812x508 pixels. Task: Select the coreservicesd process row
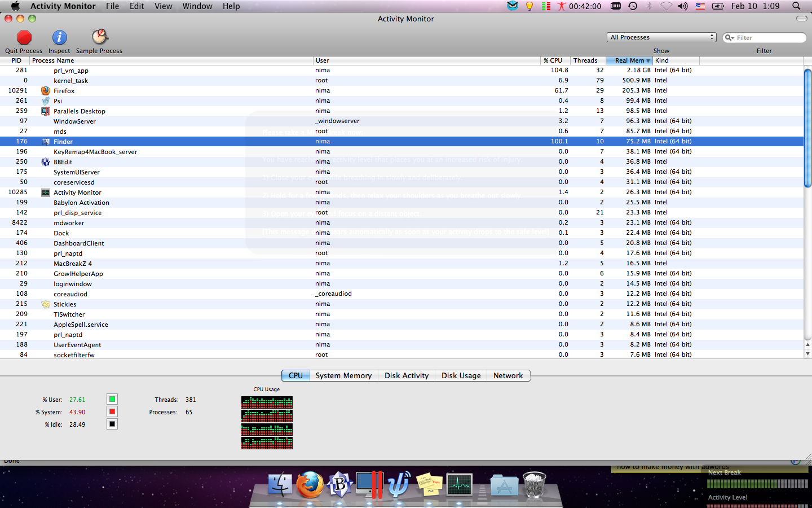401,182
